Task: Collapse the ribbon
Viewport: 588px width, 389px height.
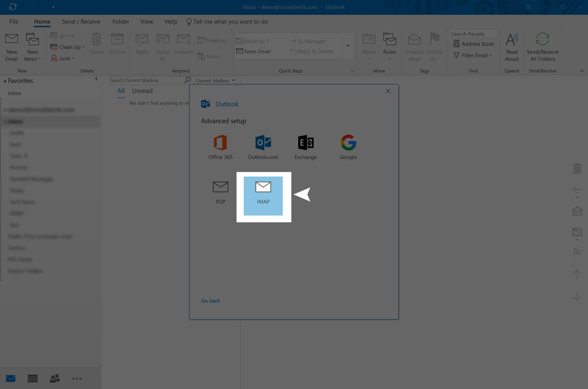Action: [x=581, y=71]
